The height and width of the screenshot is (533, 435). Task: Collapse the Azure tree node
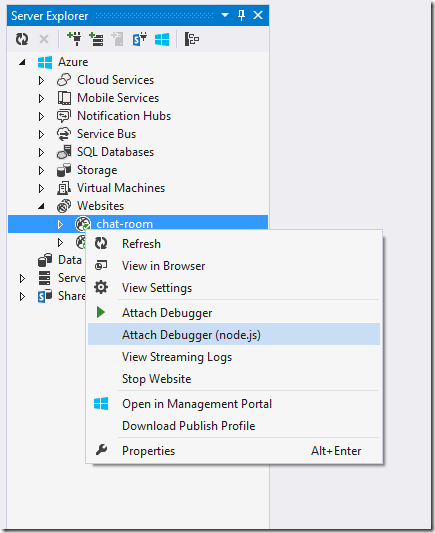click(x=22, y=62)
